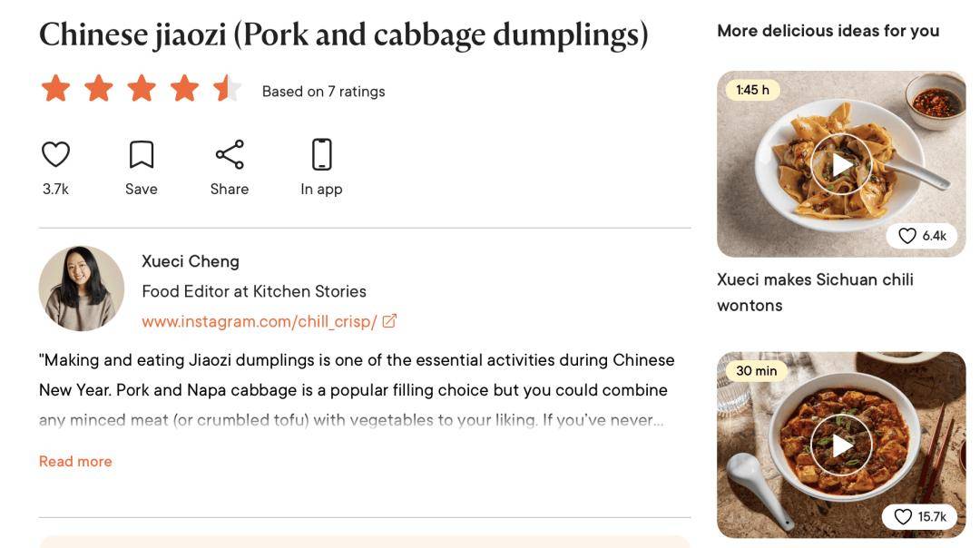Click the heart icon to like recipe
The width and height of the screenshot is (980, 548).
coord(55,154)
